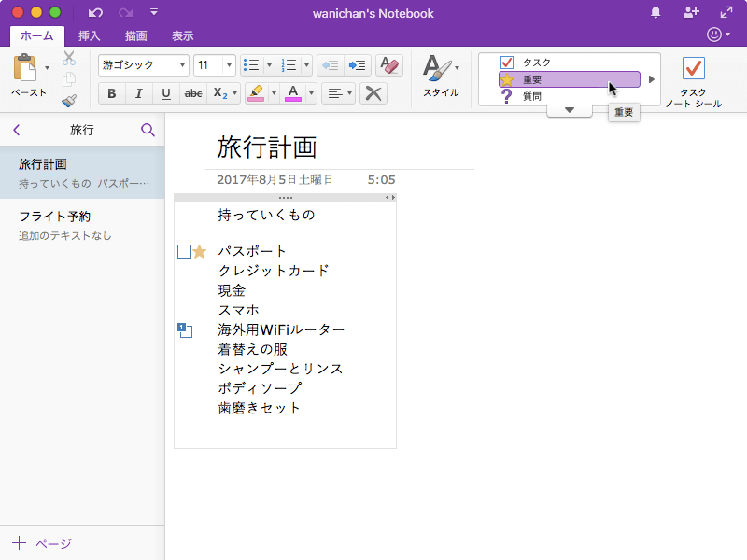
Task: Switch to the 挿入 tab
Action: (89, 35)
